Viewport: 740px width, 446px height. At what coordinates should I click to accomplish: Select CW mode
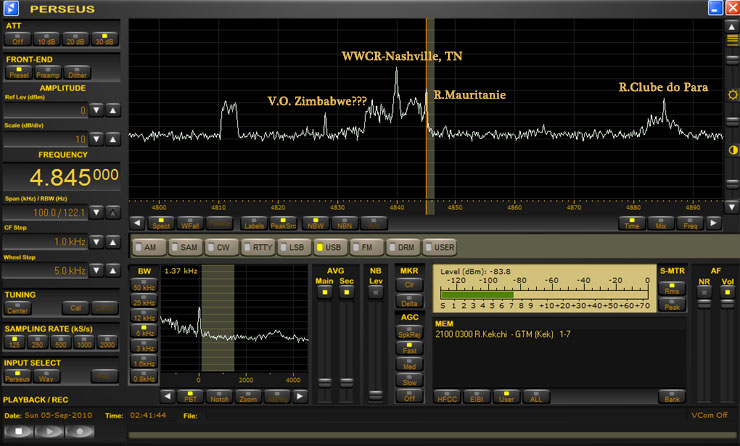coord(222,247)
